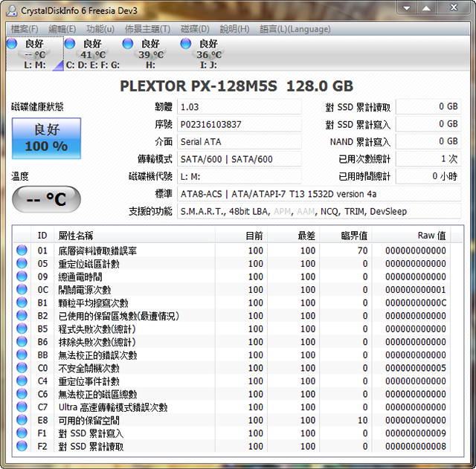Click the status orb for attribute F1

(22, 433)
